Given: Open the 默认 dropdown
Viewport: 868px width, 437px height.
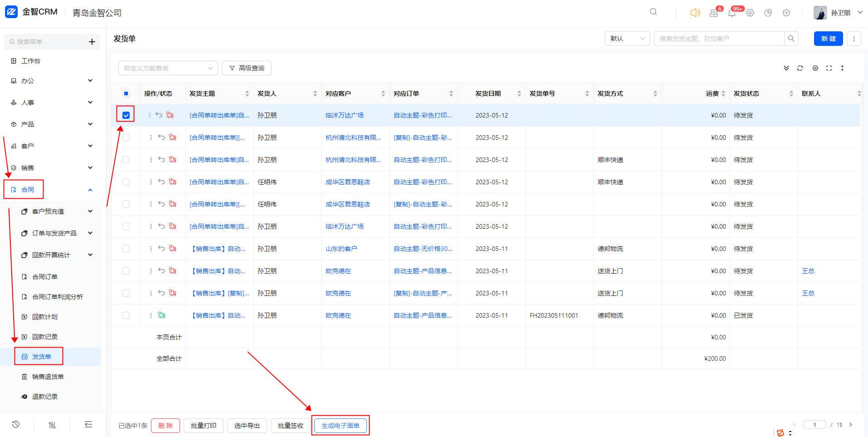Looking at the screenshot, I should pos(627,39).
